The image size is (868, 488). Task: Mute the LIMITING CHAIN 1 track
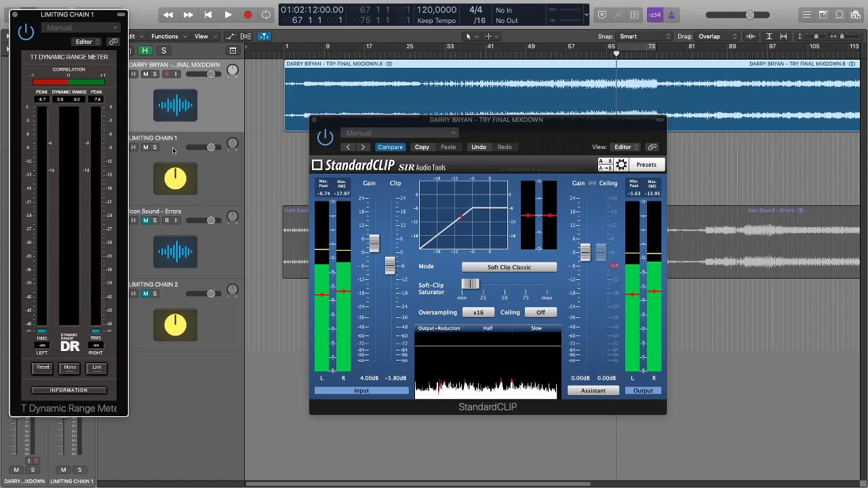coord(144,147)
